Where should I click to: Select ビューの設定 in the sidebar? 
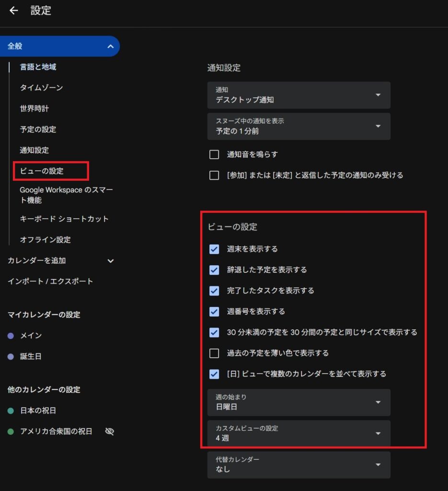point(42,171)
